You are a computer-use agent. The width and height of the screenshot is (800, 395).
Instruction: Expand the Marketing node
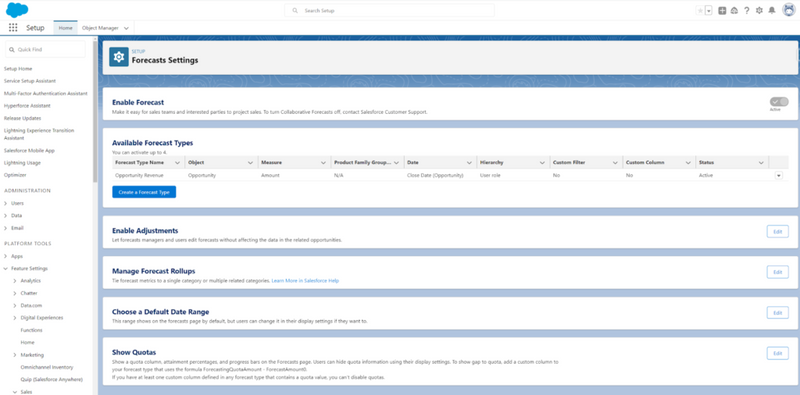15,355
